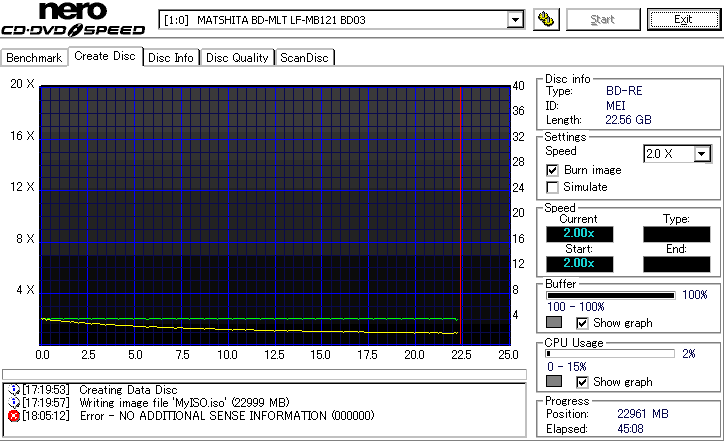Screen dimensions: 724x441
Task: Toggle CPU Usage Show graph checkbox
Action: coord(583,382)
